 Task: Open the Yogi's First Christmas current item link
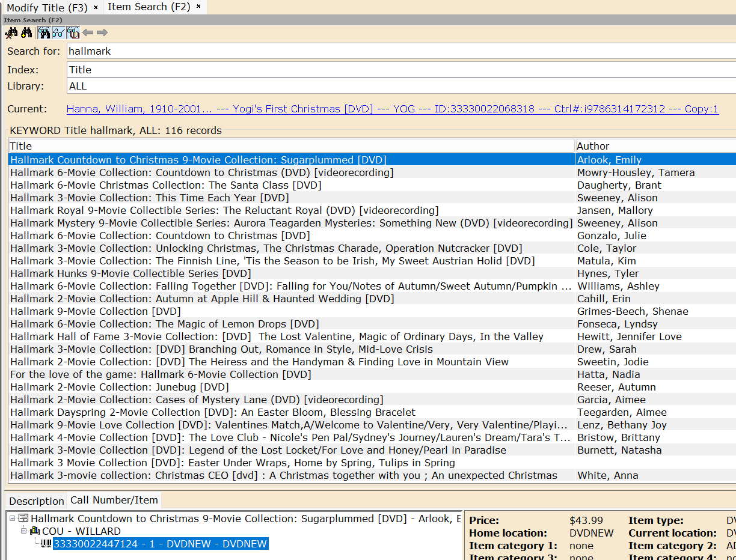click(x=392, y=109)
